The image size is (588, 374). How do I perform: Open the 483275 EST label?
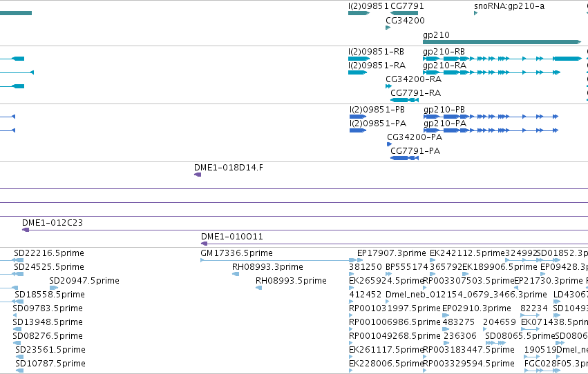point(459,322)
